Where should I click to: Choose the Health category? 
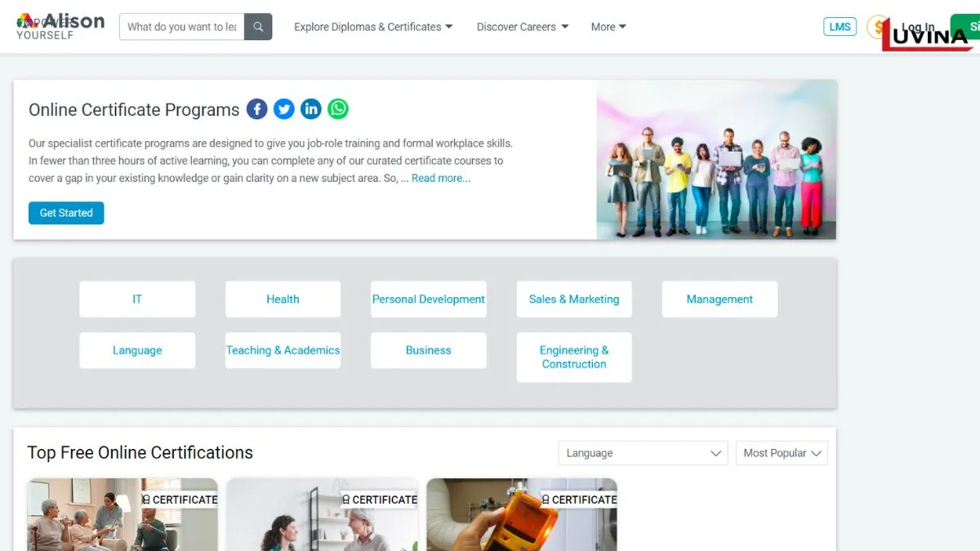[x=283, y=300]
